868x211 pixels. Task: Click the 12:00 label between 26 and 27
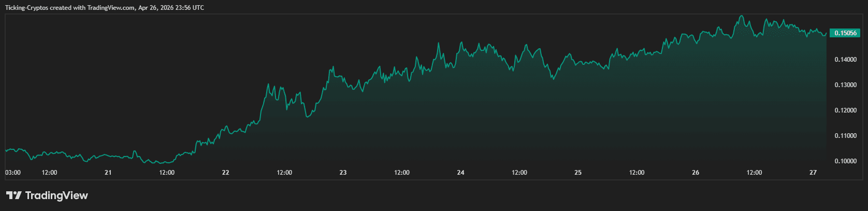[x=754, y=173]
